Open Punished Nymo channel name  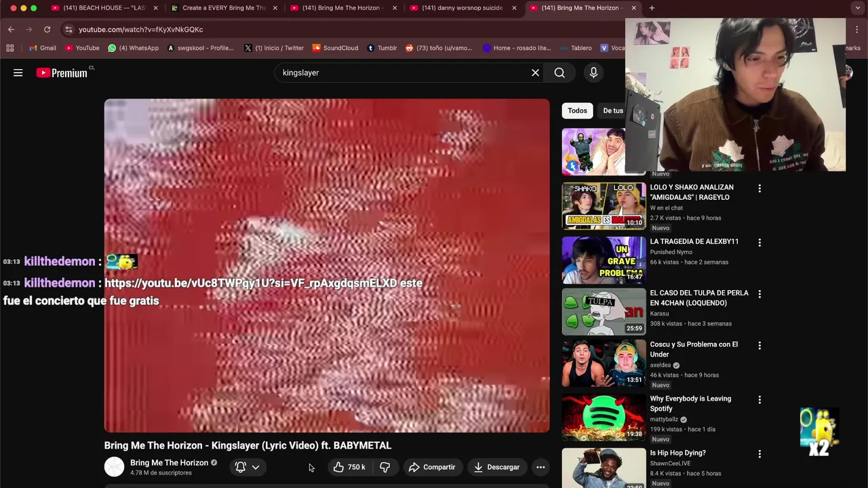click(x=671, y=252)
